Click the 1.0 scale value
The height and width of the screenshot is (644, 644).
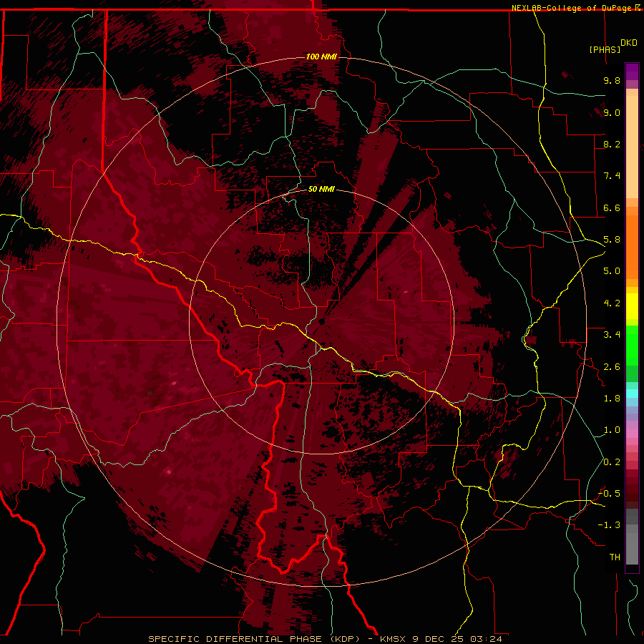pos(612,430)
